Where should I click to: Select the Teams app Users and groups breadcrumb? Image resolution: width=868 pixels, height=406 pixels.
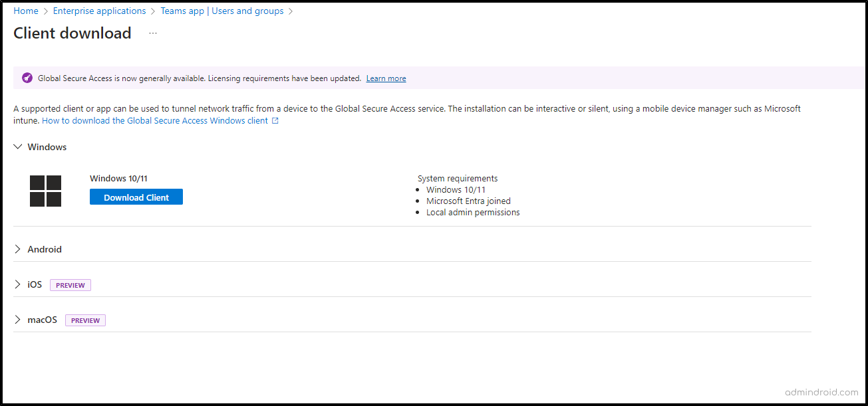coord(221,10)
